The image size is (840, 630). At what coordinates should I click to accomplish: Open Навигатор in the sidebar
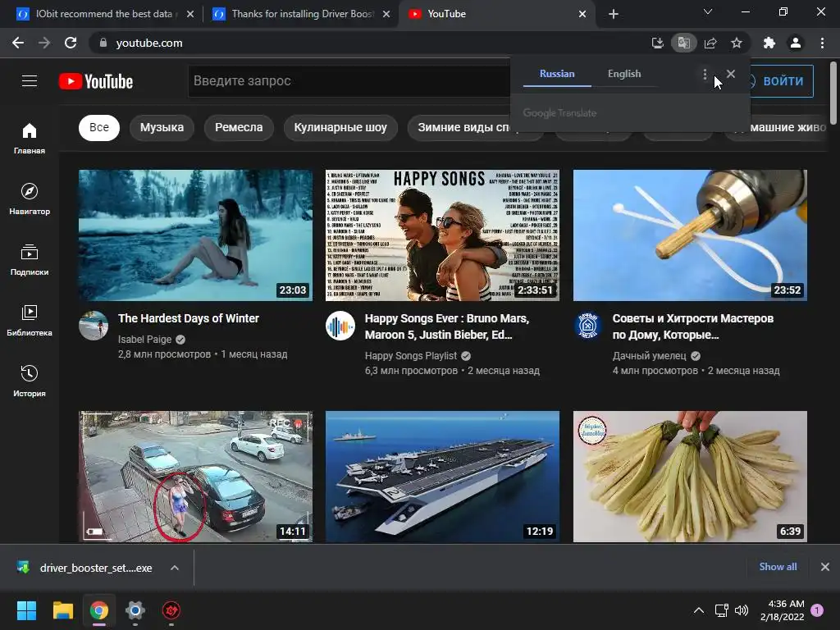pos(30,199)
